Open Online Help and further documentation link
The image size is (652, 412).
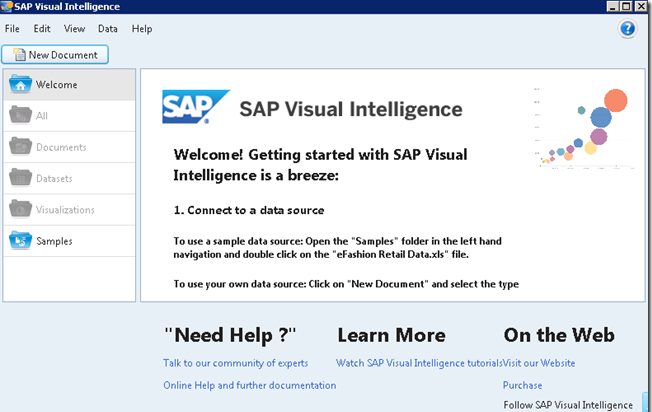[x=249, y=385]
